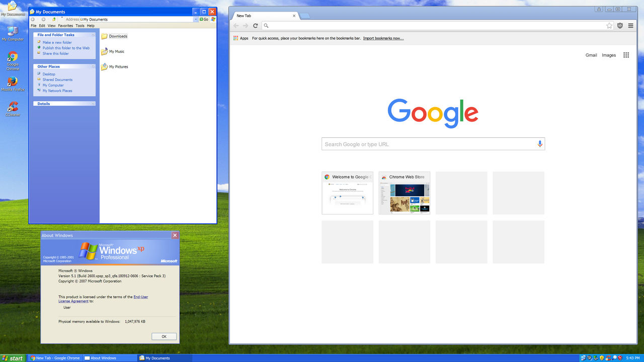Screen dimensions: 644x362
Task: Collapse the File and Folder Tasks panel
Action: click(93, 35)
